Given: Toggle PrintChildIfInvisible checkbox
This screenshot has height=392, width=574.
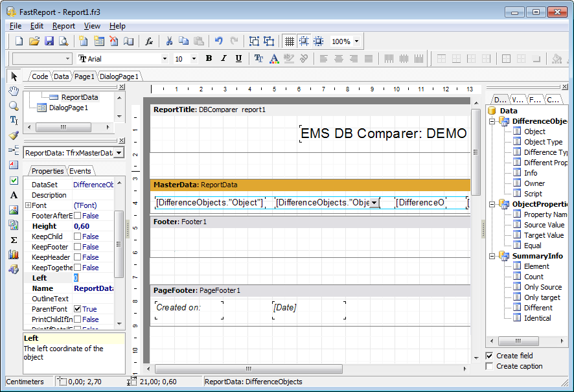Looking at the screenshot, I should [77, 319].
